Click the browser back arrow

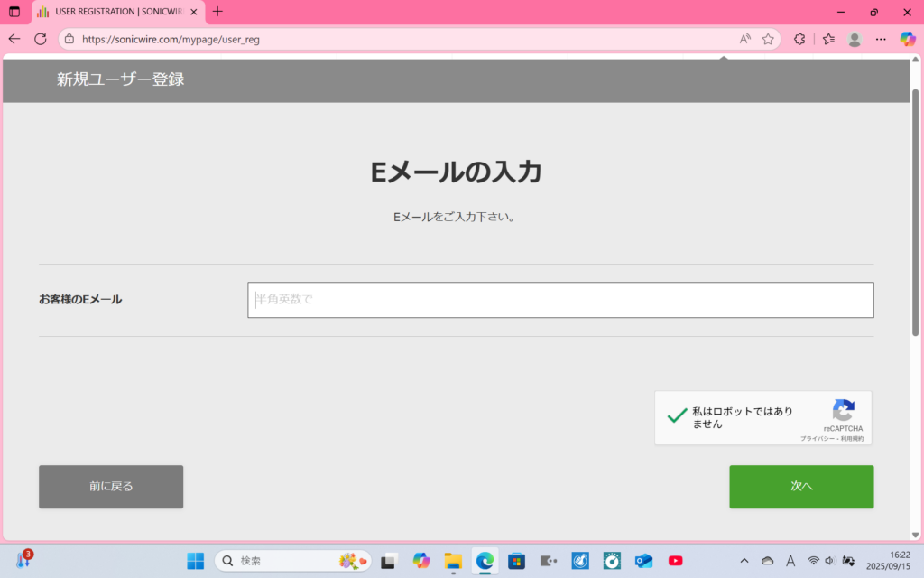coord(14,39)
